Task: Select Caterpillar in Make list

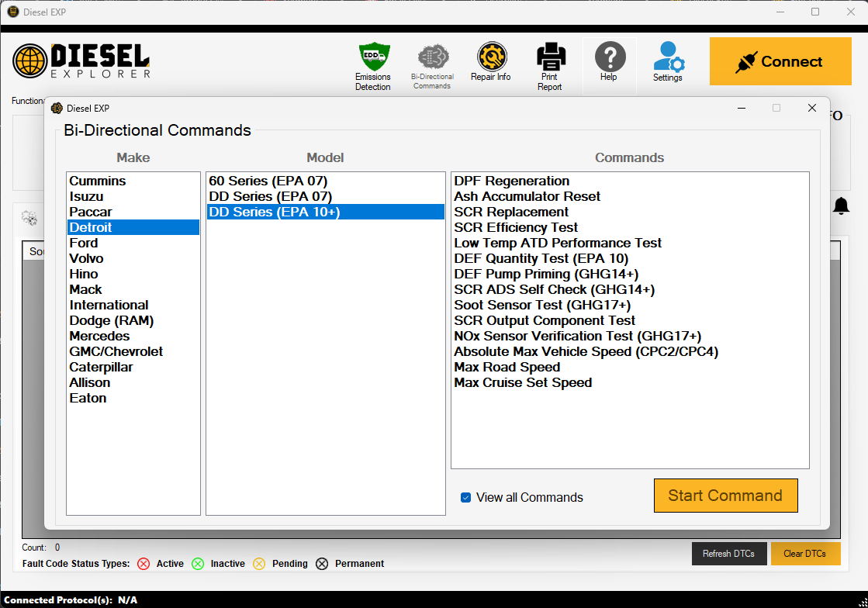Action: [x=133, y=367]
